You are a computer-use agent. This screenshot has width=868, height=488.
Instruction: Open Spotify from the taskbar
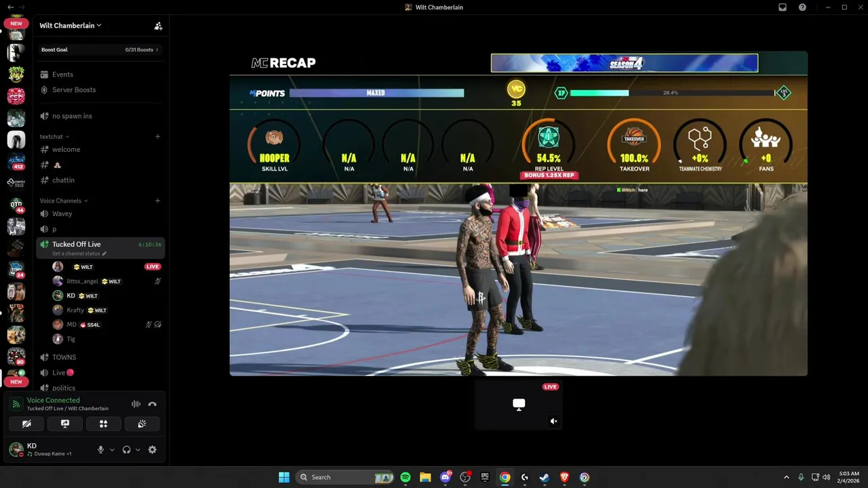406,477
